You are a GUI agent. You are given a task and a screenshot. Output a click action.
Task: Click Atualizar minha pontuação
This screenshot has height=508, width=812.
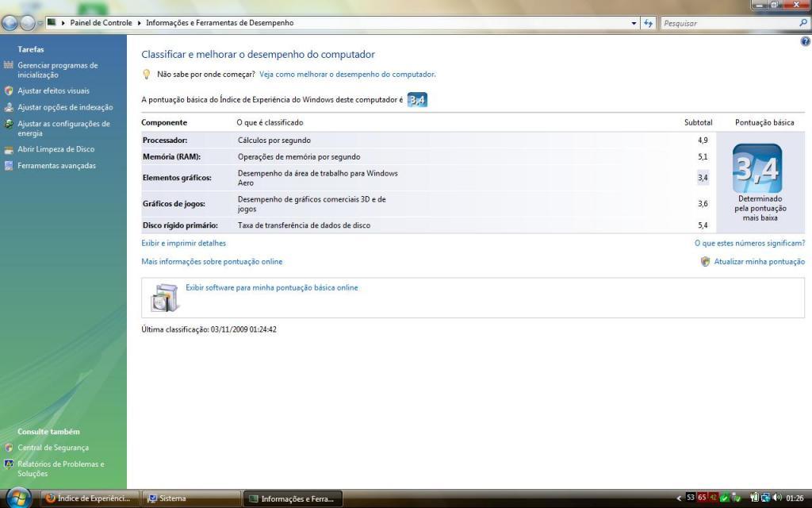(759, 262)
